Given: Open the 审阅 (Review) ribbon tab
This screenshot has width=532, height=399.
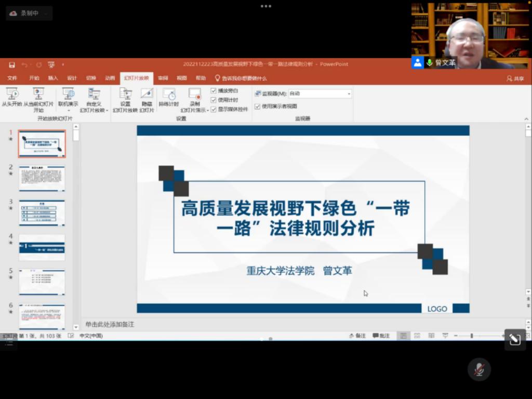Looking at the screenshot, I should pyautogui.click(x=163, y=78).
